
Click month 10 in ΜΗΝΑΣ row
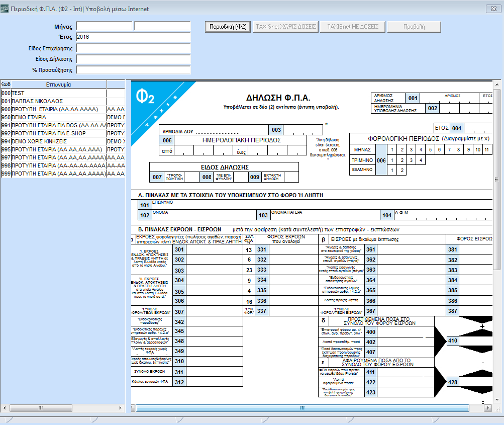pos(478,149)
